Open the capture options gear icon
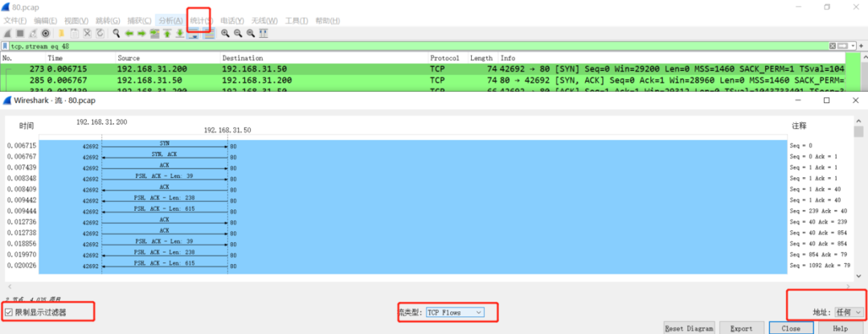Screen dimensions: 868x334 pyautogui.click(x=45, y=33)
